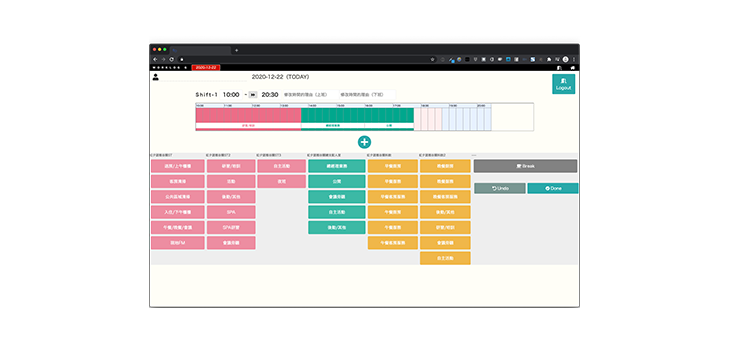Click the browser back arrow
This screenshot has width=730, height=360.
(155, 59)
